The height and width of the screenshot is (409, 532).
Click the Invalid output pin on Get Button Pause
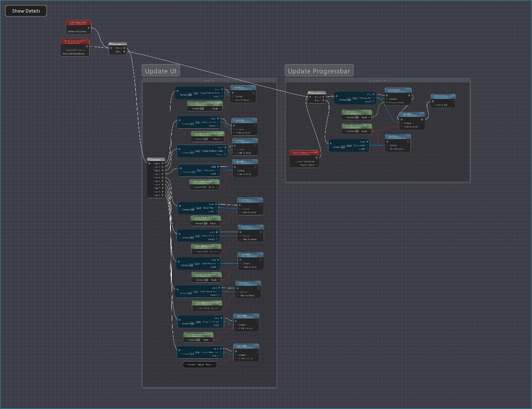click(217, 239)
